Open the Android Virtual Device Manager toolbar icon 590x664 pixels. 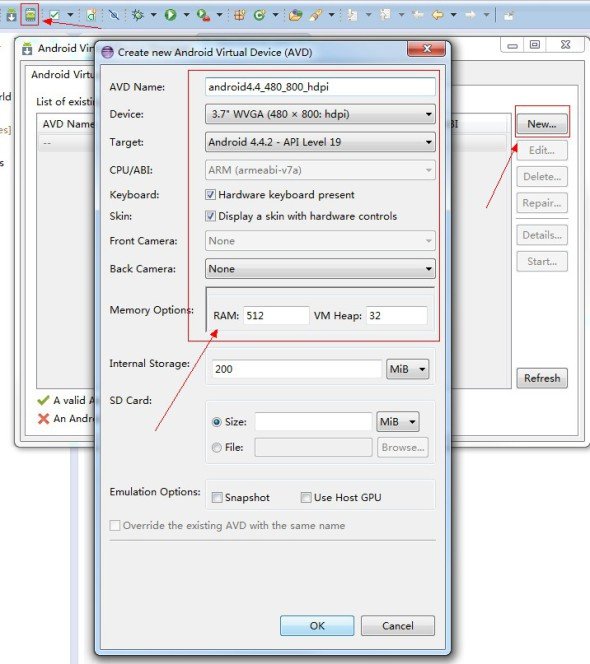click(30, 15)
